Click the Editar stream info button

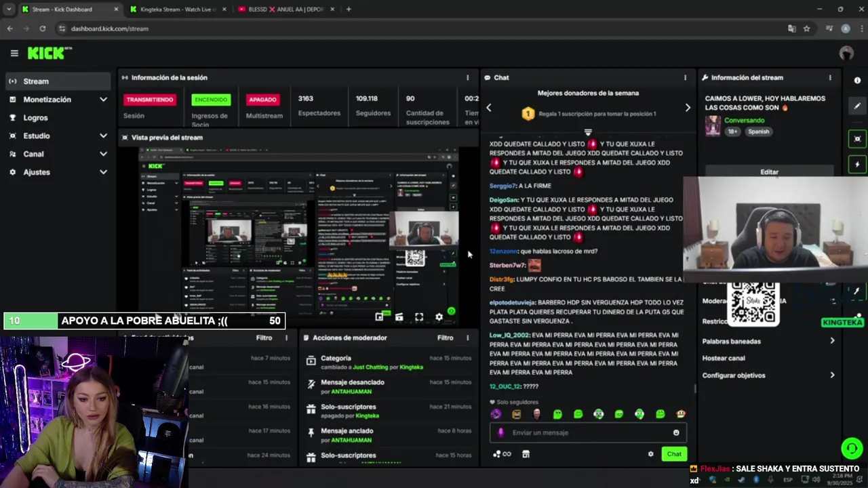[x=769, y=171]
